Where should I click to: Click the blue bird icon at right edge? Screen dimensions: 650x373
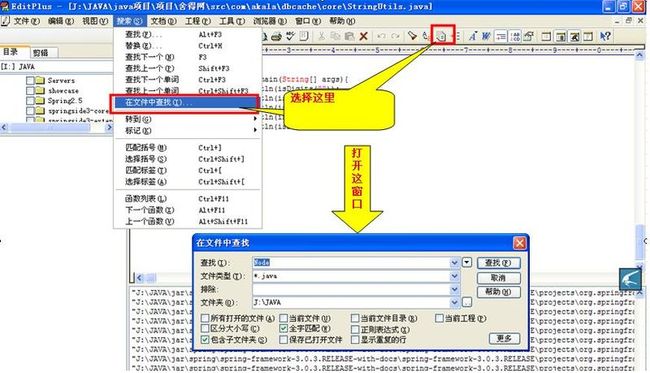(x=630, y=279)
